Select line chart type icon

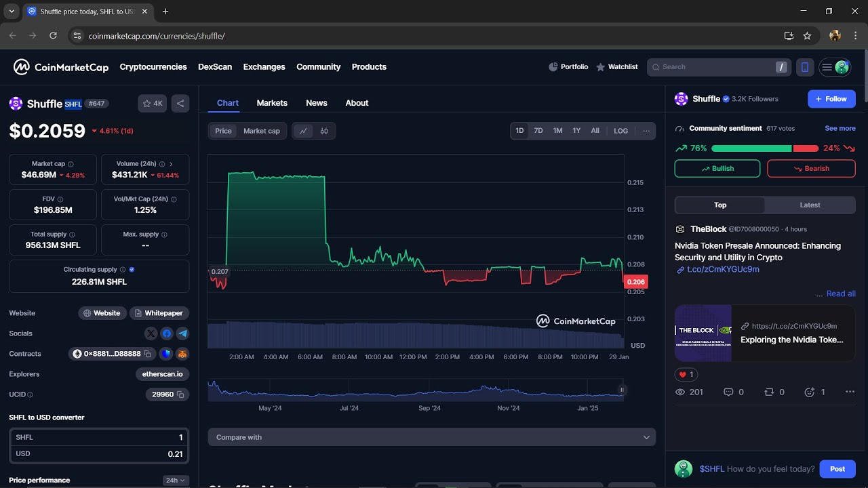pyautogui.click(x=303, y=131)
